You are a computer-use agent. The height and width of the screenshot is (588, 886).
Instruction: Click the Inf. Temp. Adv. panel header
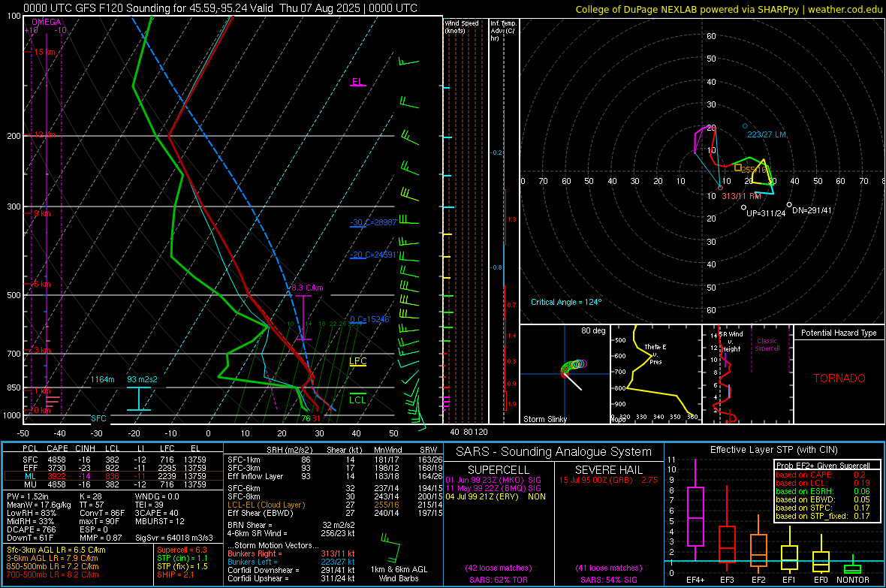(x=503, y=31)
